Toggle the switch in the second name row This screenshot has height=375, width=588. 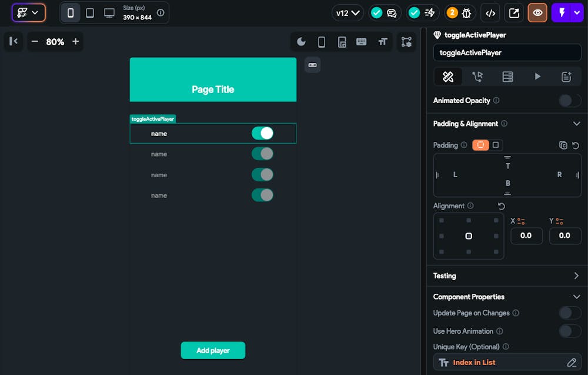coord(262,154)
